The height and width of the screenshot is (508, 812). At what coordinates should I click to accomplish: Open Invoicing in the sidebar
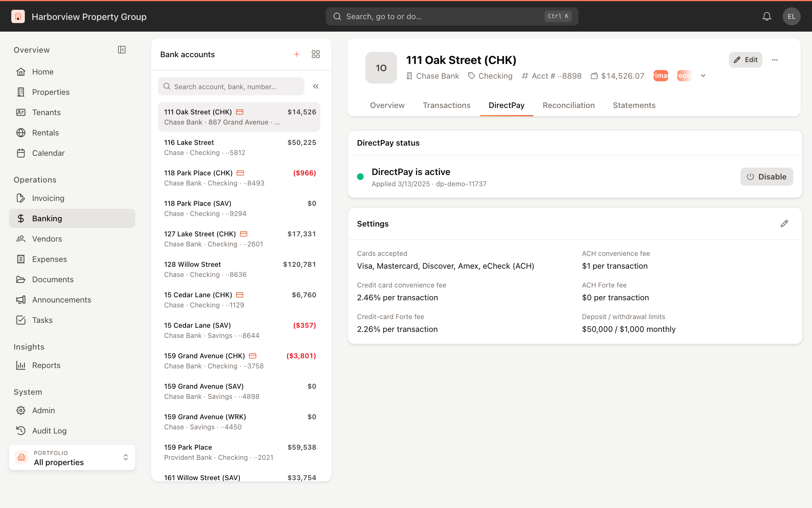coord(72,198)
